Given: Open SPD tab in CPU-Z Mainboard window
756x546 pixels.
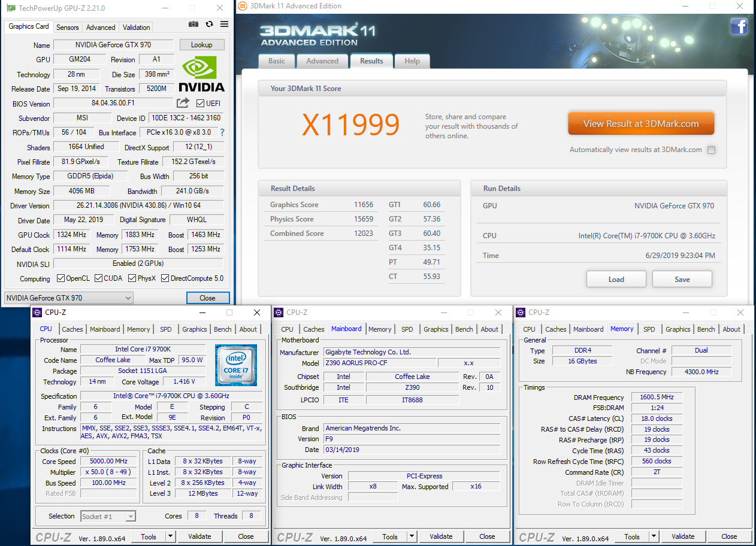Looking at the screenshot, I should [407, 329].
